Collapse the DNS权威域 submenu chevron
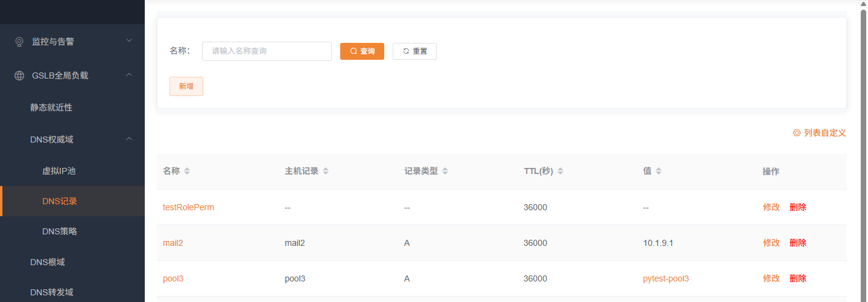This screenshot has width=868, height=302. coord(128,140)
